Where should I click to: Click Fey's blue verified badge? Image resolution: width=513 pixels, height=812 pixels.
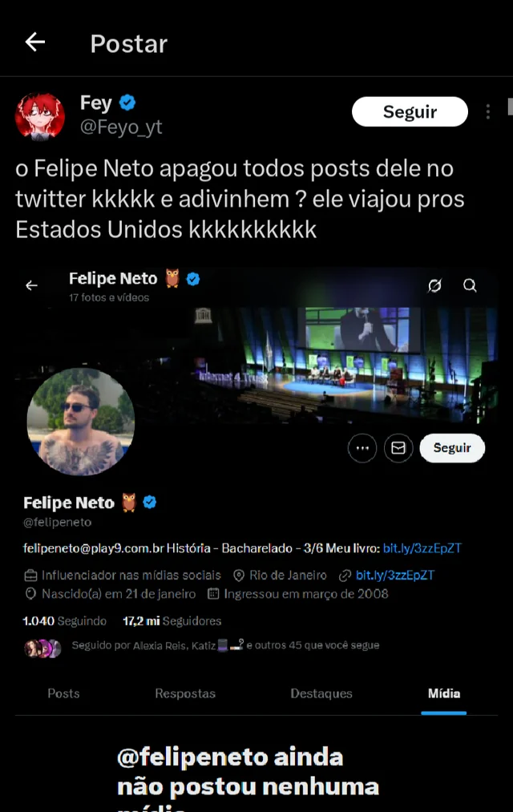[127, 103]
